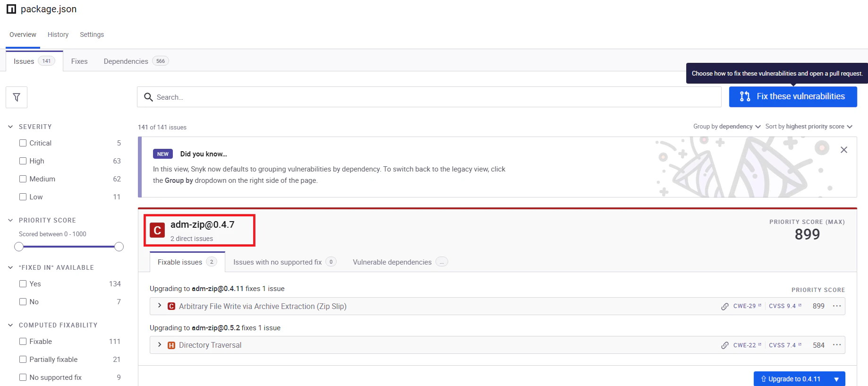Viewport: 868px width, 386px height.
Task: Open the CWE-22 external link
Action: click(x=747, y=345)
